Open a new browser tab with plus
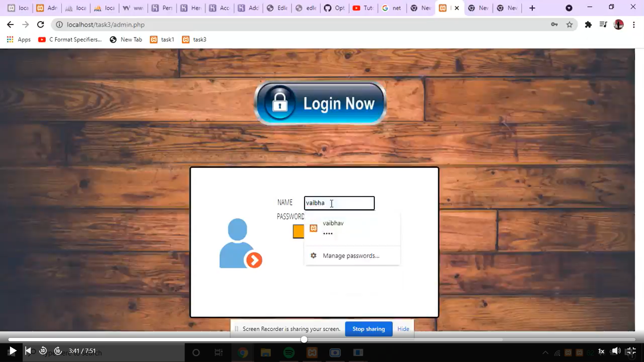The height and width of the screenshot is (362, 644). click(532, 8)
